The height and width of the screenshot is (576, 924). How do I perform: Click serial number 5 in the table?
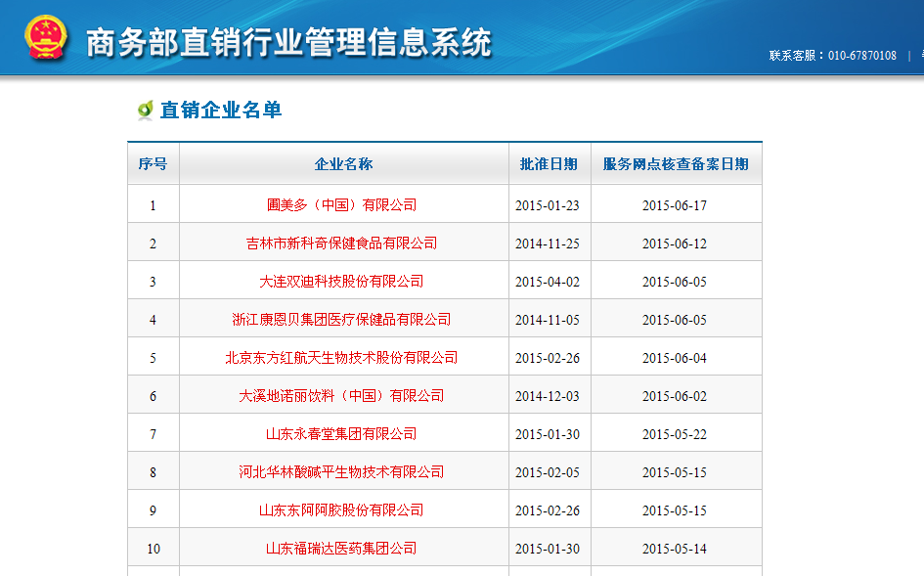point(154,359)
